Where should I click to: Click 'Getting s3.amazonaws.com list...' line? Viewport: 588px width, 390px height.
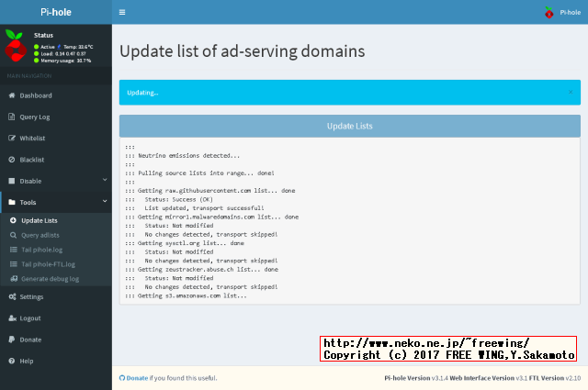click(186, 295)
